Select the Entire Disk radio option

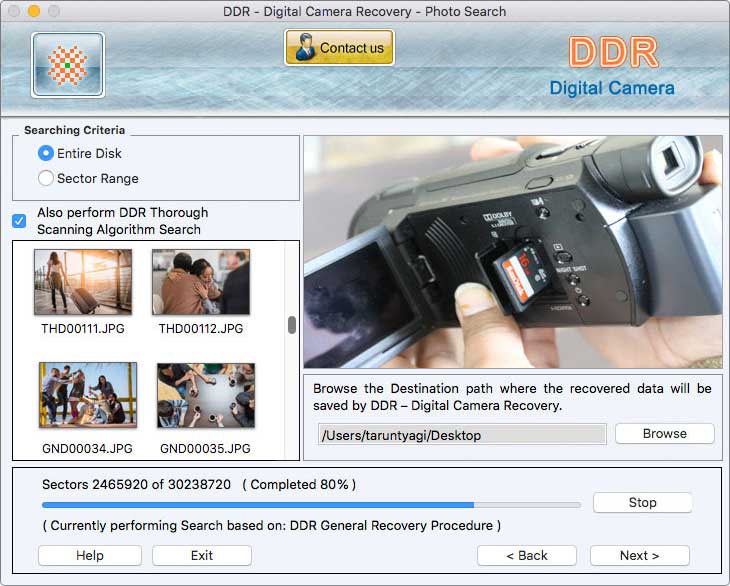(x=46, y=153)
